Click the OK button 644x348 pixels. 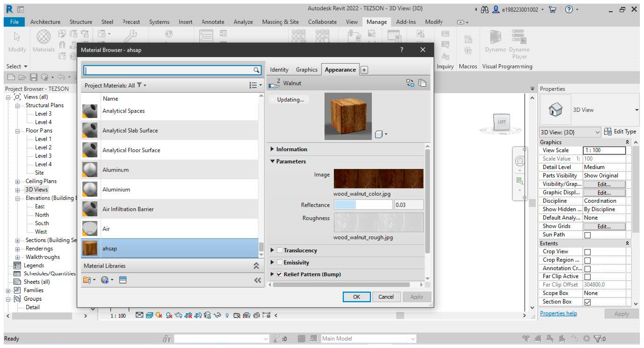click(356, 297)
